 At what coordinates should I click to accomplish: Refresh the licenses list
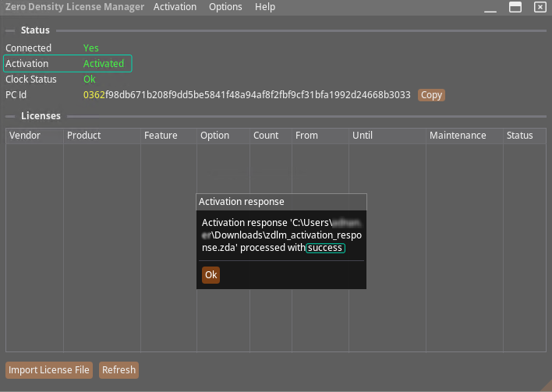point(119,370)
